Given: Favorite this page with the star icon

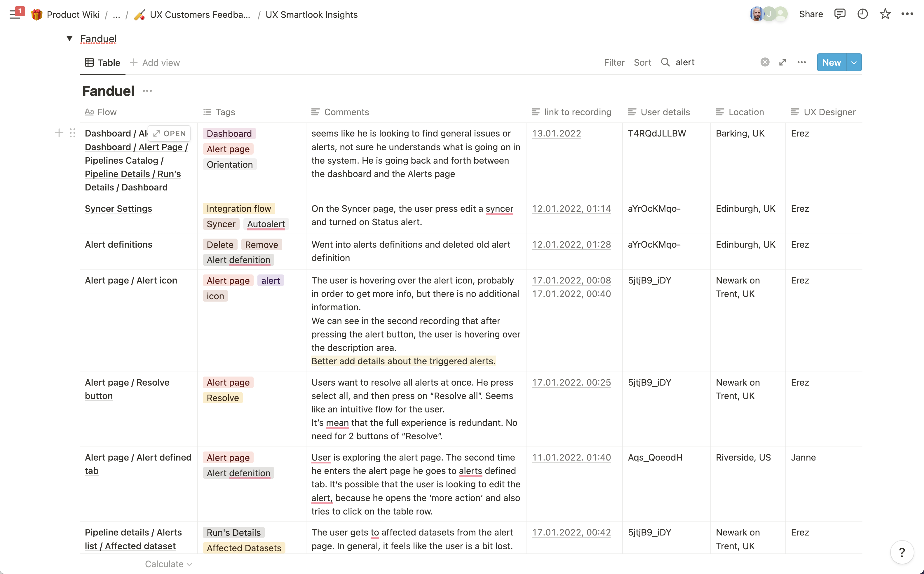Looking at the screenshot, I should pyautogui.click(x=885, y=14).
